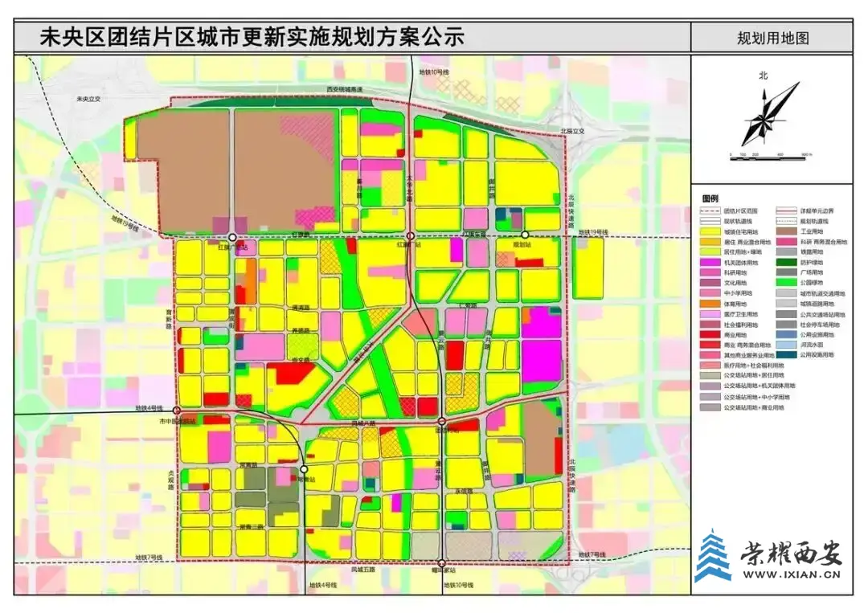Select the 市中医医院站 station marker
Screen dimensions: 868x613
click(x=177, y=411)
